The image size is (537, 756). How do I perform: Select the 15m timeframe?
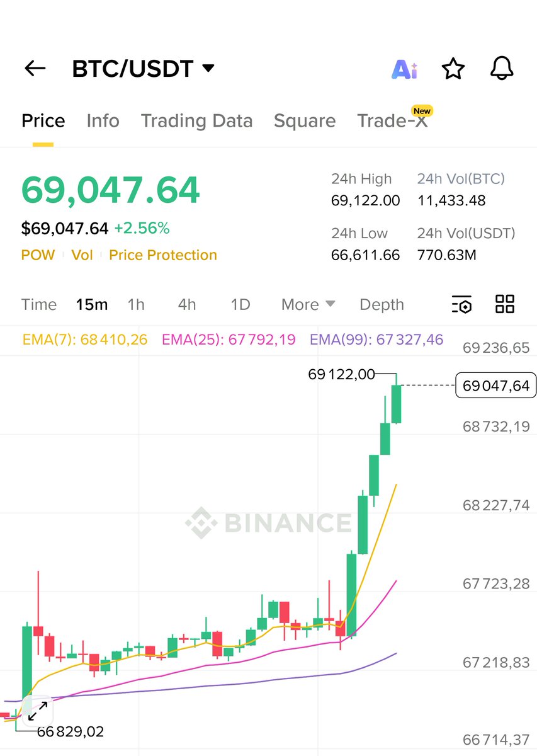coord(91,305)
